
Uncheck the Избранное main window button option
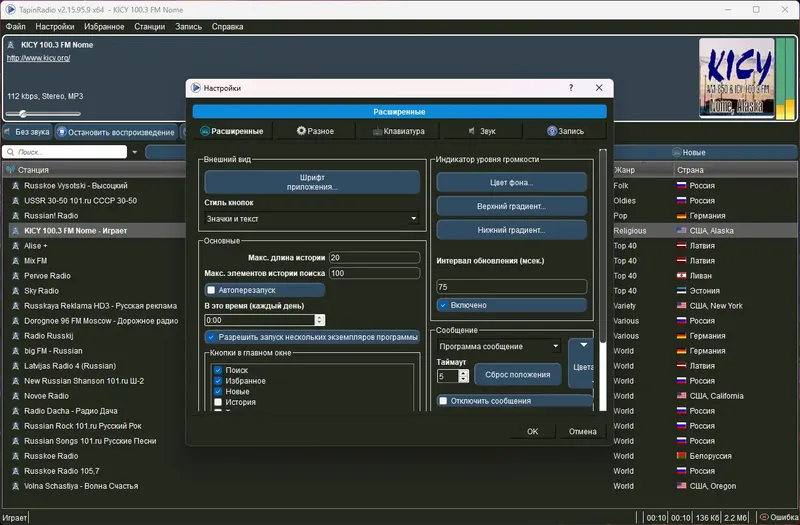[x=218, y=381]
